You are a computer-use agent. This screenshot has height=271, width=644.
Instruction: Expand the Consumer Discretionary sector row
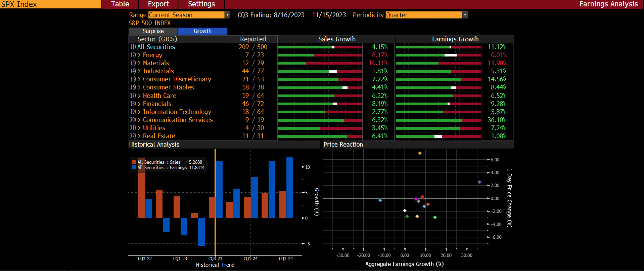point(139,79)
